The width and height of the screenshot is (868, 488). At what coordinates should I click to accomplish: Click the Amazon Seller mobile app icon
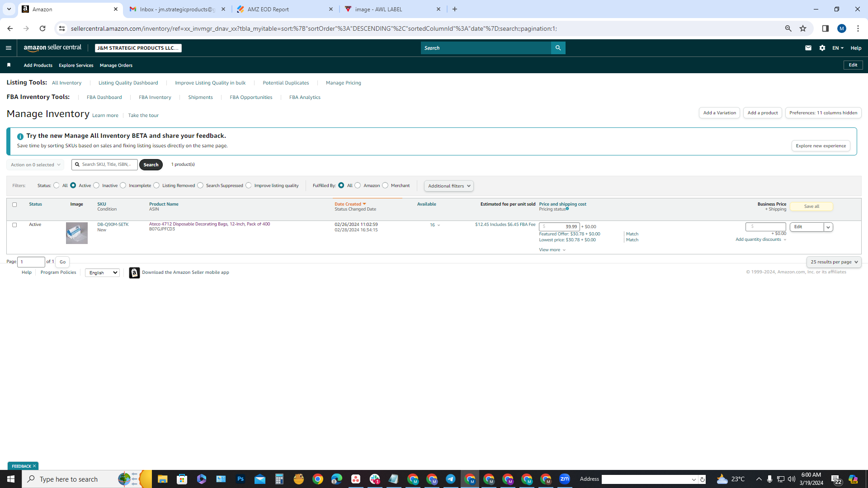(x=134, y=272)
